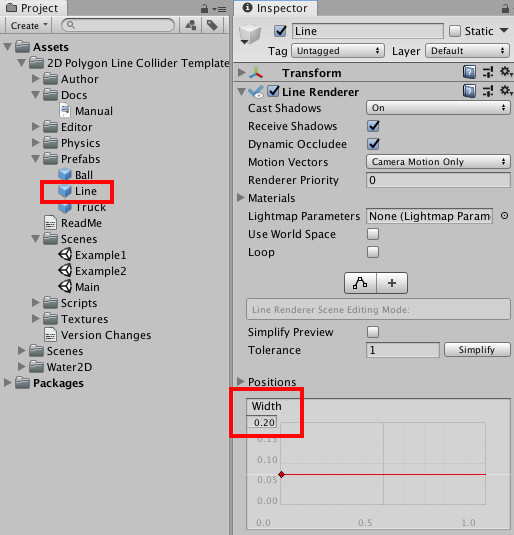Select the Line prefab cube icon
The height and width of the screenshot is (535, 514).
point(65,191)
